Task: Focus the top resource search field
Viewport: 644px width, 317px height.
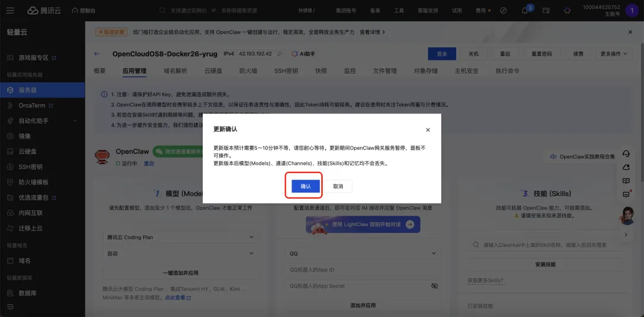Action: [x=222, y=11]
